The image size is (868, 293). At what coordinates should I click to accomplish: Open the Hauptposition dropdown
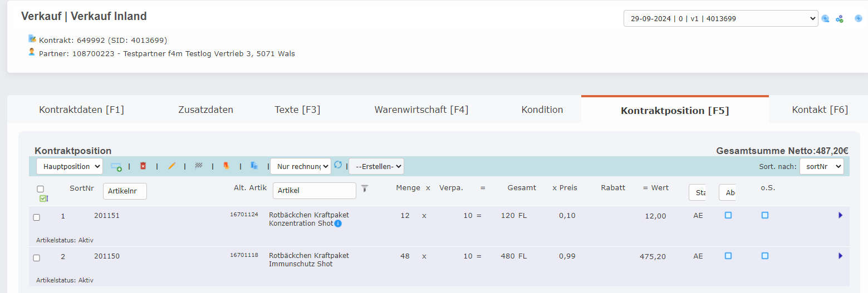coord(70,166)
